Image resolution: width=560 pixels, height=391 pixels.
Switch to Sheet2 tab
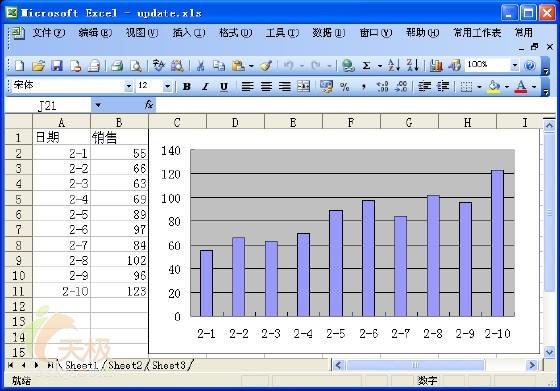pos(125,365)
